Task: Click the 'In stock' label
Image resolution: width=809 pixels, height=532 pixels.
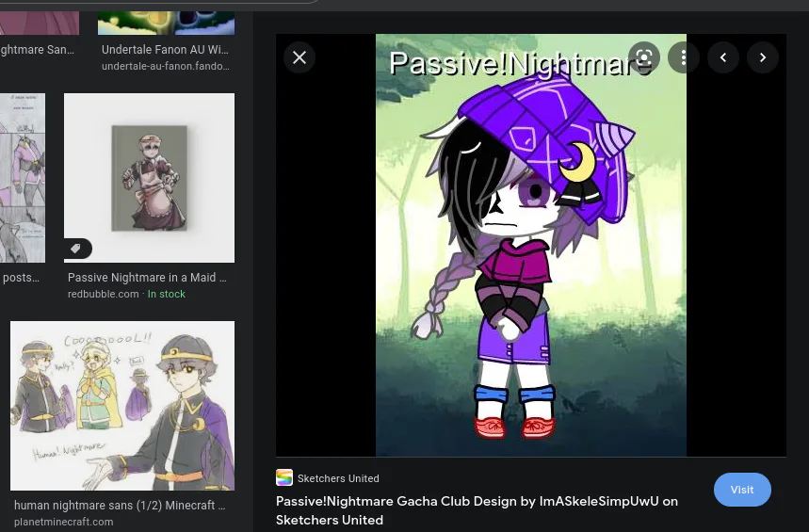Action: [166, 294]
